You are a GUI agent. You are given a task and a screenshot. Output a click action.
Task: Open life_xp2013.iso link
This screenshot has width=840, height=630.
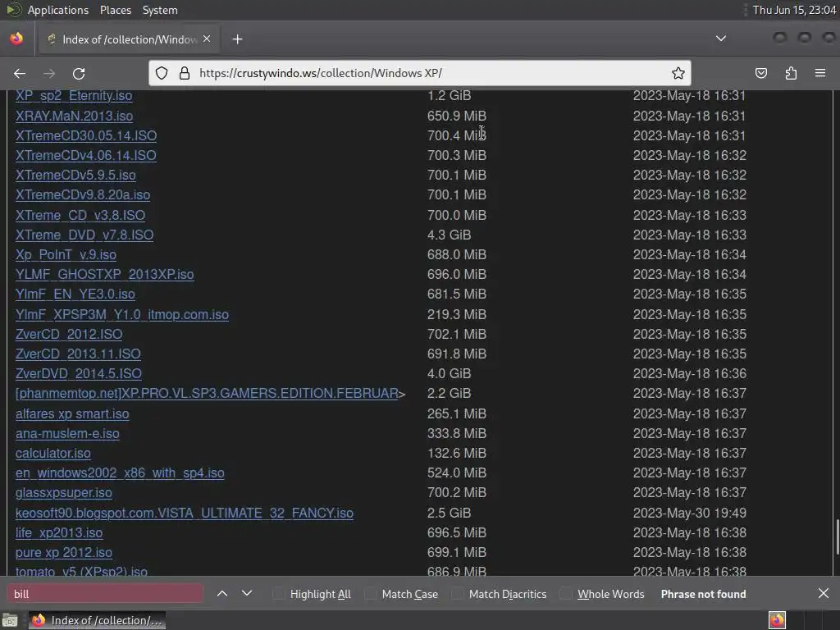pos(59,532)
